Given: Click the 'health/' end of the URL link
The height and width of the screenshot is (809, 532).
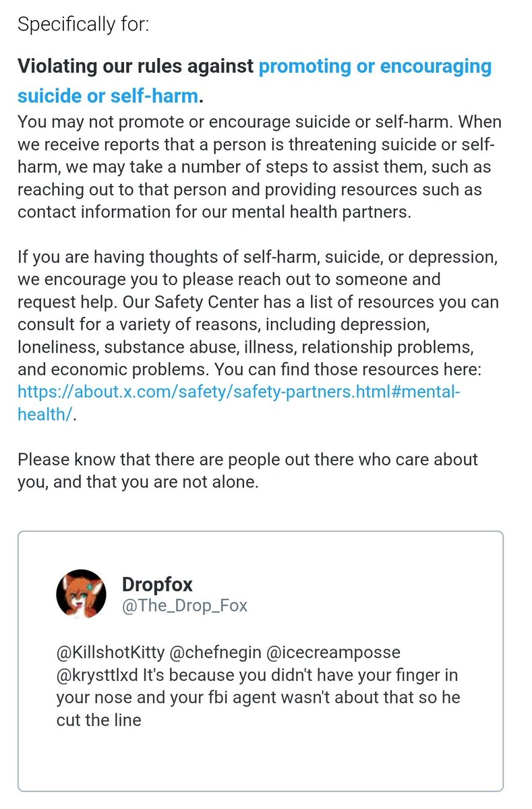Looking at the screenshot, I should pos(45,415).
